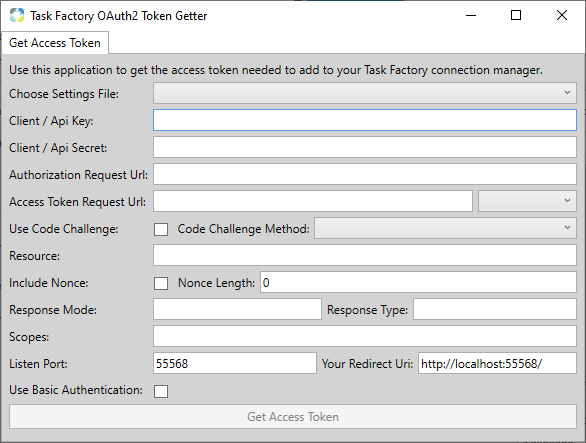Open the Choose Settings File dropdown

point(365,93)
